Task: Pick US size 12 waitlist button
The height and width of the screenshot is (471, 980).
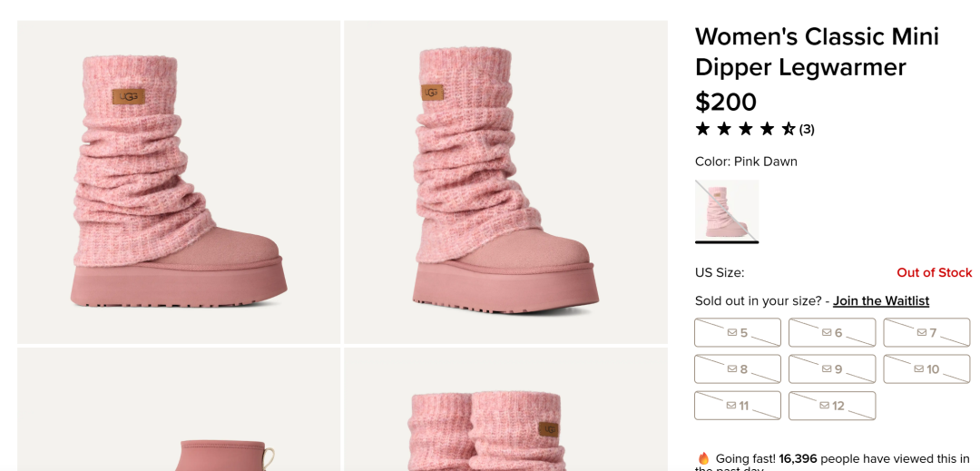Action: coord(832,405)
